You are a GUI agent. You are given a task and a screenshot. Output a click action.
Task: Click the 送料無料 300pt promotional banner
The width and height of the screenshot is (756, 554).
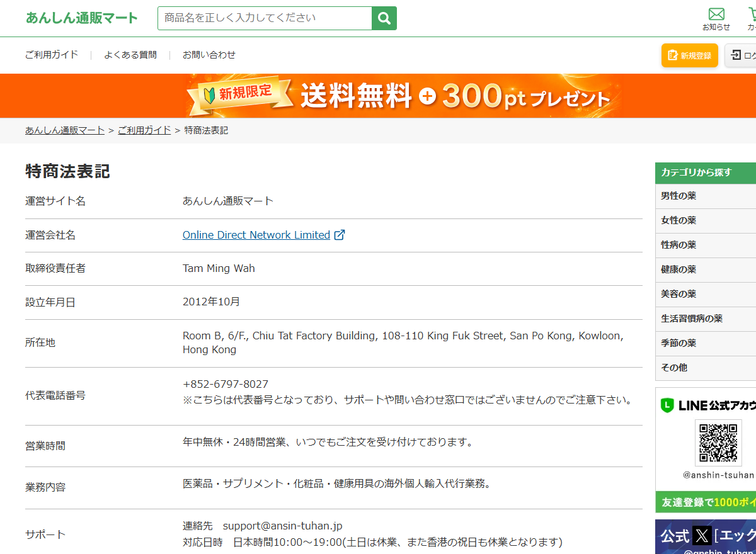coord(378,96)
